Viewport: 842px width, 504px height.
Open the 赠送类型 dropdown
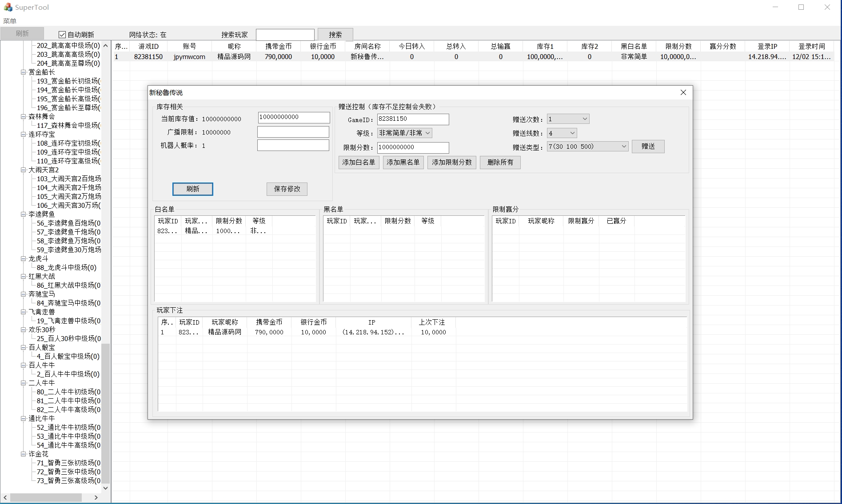coord(587,147)
